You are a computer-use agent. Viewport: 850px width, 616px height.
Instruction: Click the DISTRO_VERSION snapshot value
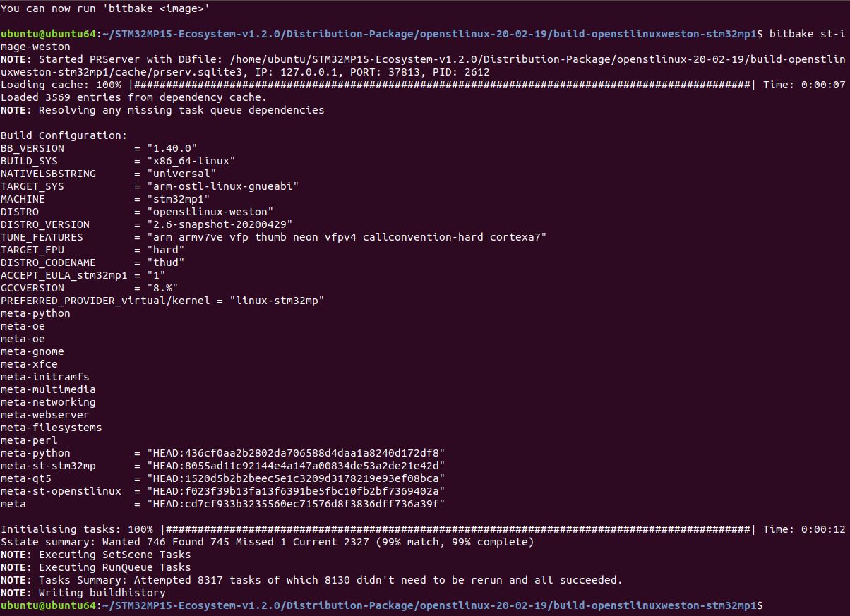(x=220, y=224)
